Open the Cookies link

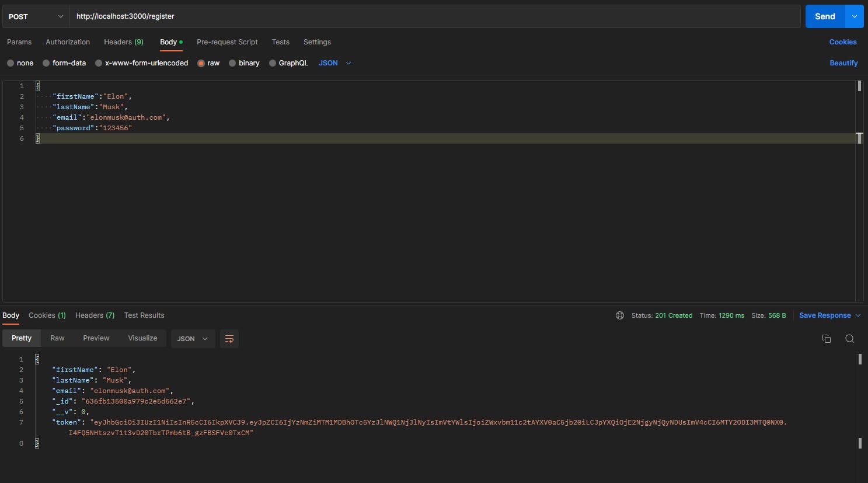pos(843,42)
